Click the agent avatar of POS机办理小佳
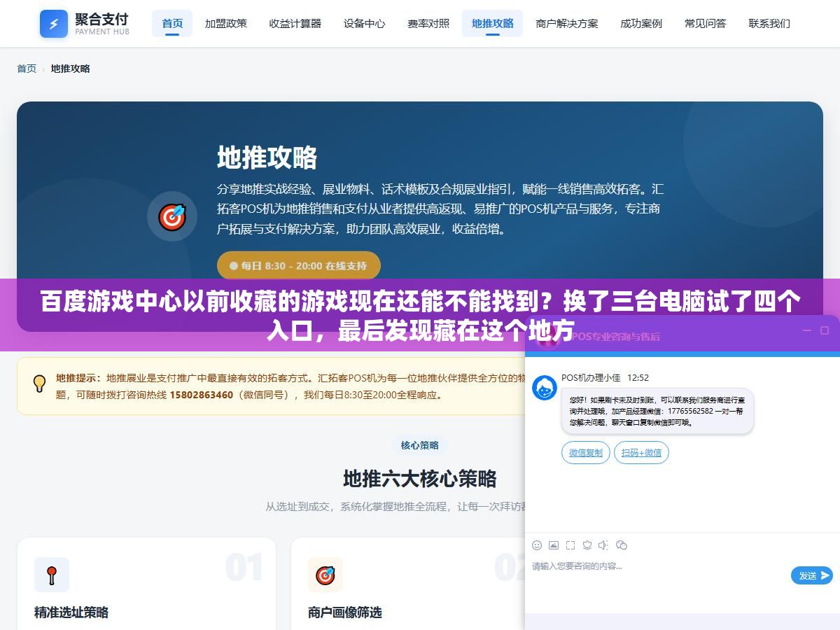The width and height of the screenshot is (840, 630). [x=545, y=388]
